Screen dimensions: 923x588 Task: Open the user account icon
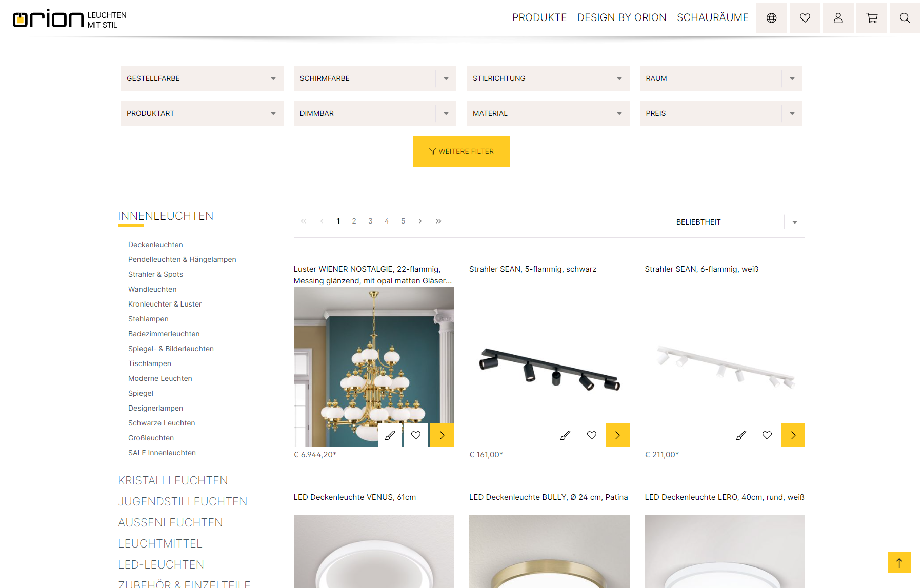(838, 18)
